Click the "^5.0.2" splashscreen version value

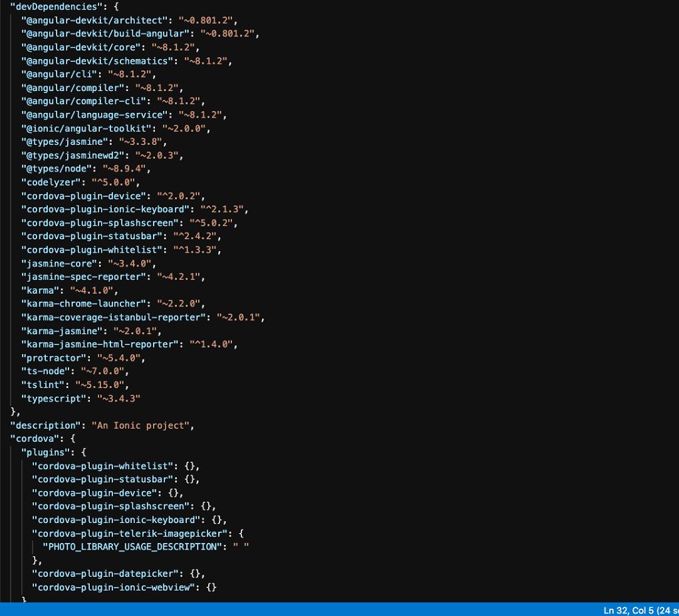tap(211, 223)
